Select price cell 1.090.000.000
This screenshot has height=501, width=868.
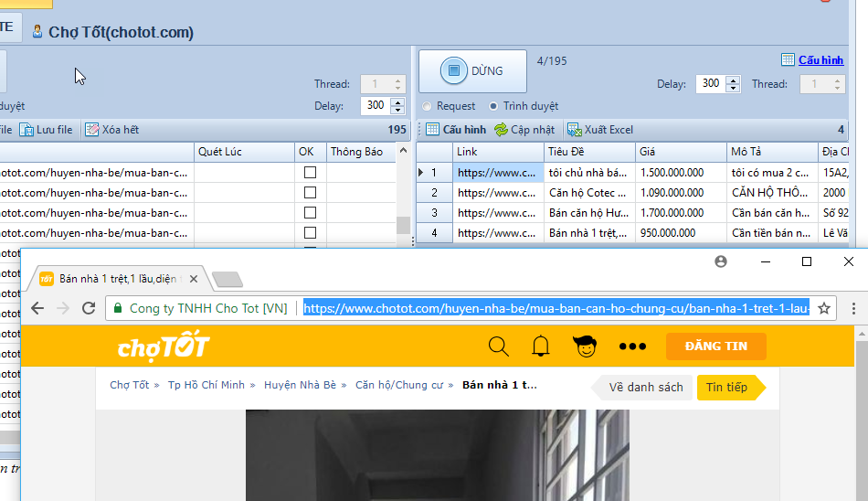[x=681, y=192]
